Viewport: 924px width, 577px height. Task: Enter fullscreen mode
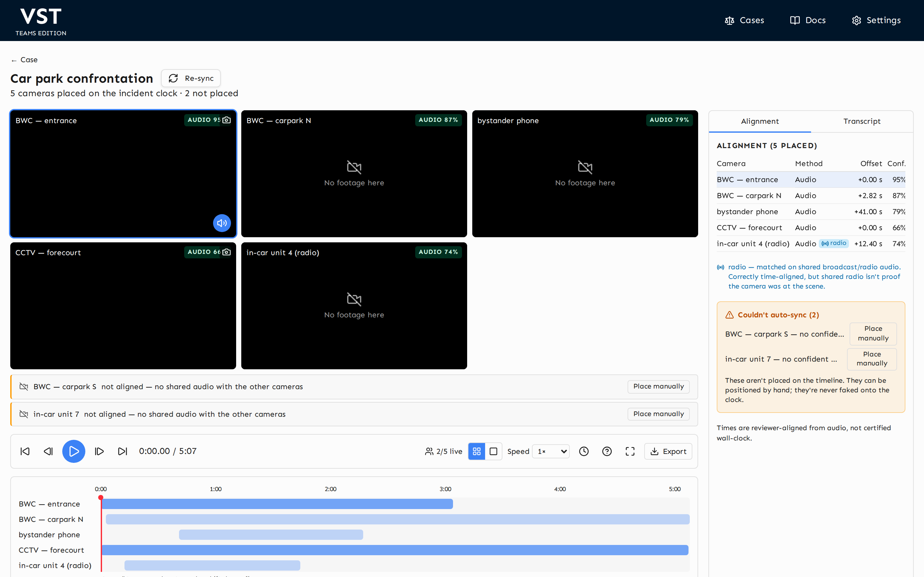click(630, 451)
